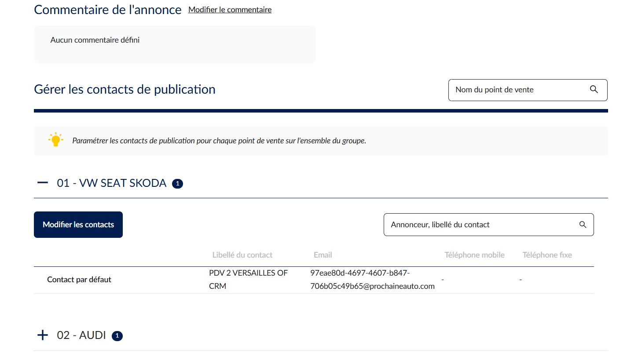The image size is (638, 364).
Task: Click the 'Téléphone mobile' column header
Action: coord(474,255)
